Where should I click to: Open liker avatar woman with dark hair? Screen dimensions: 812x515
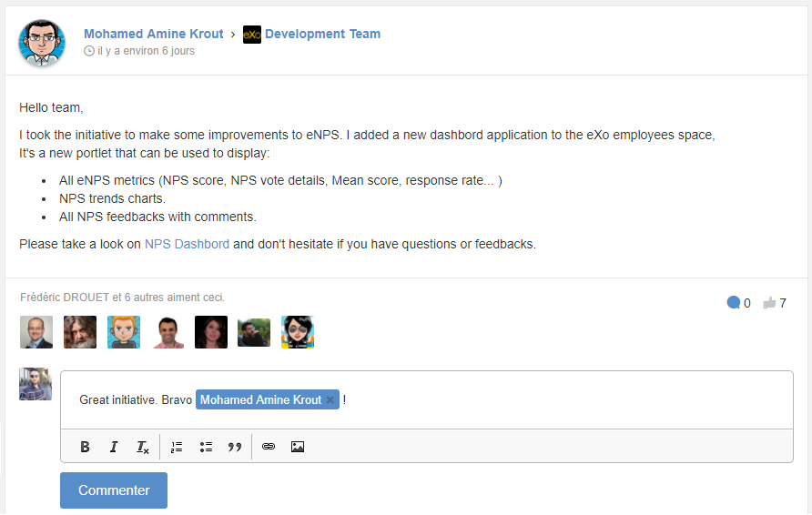tap(211, 332)
